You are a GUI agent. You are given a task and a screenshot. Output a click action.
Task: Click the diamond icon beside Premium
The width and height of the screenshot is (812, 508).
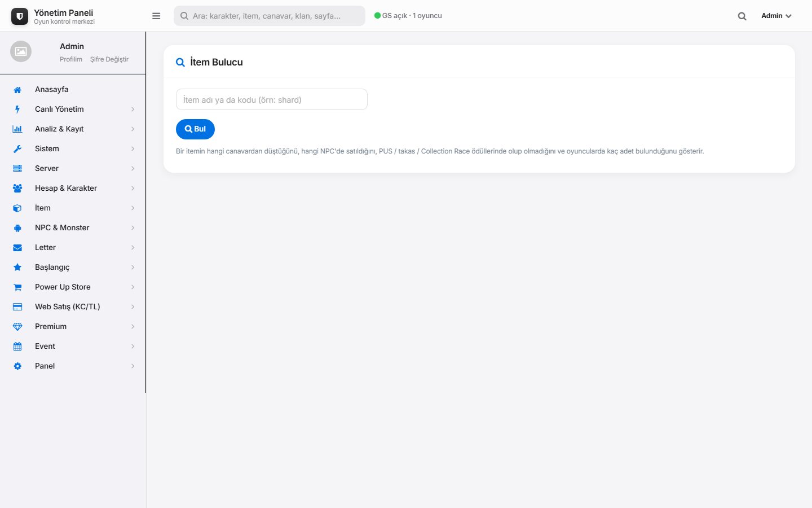[x=17, y=327]
